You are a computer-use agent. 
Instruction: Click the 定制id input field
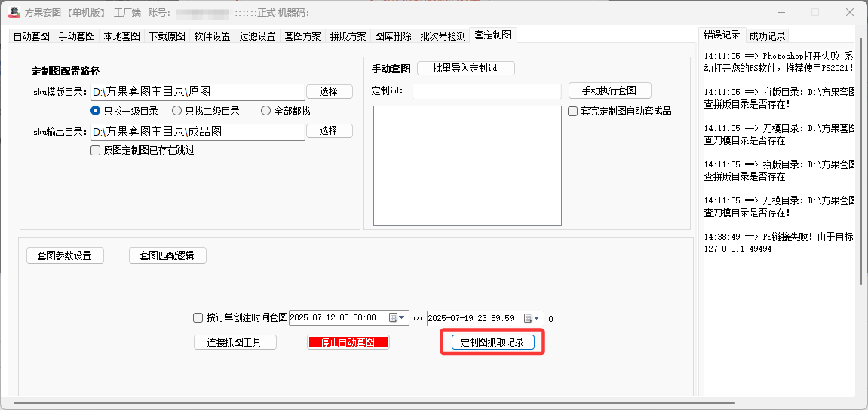(x=487, y=91)
